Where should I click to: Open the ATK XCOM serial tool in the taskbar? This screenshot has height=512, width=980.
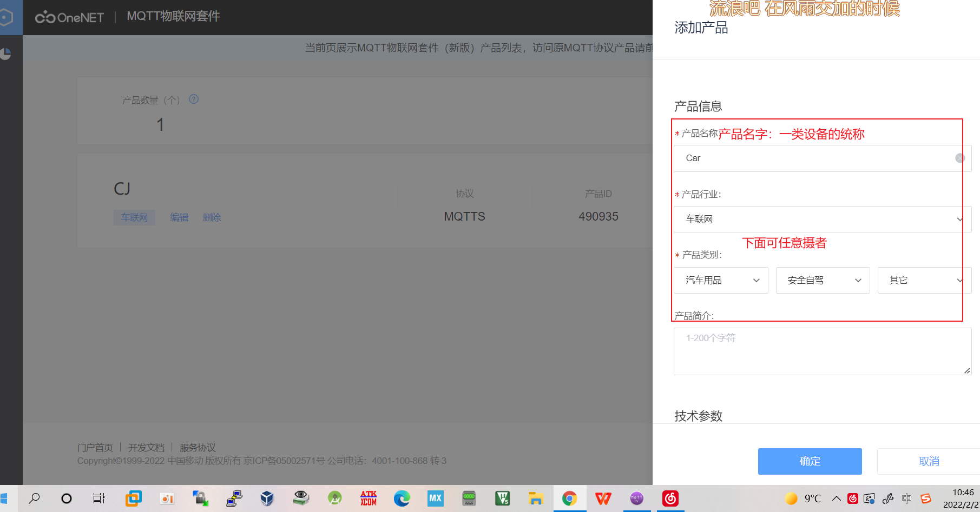[x=369, y=498]
